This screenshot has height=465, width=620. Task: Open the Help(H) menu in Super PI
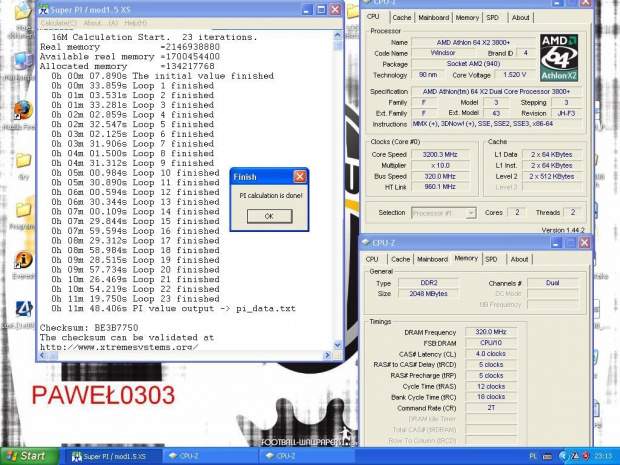136,23
